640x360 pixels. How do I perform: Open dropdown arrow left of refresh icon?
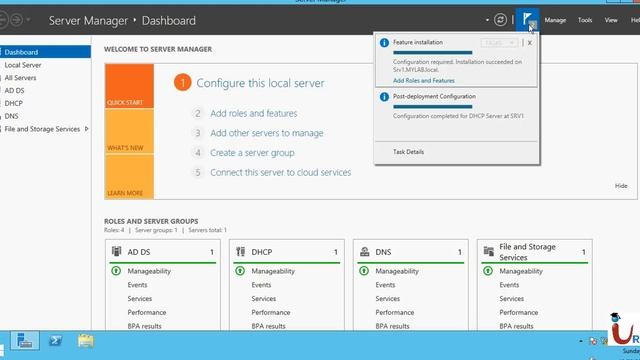(x=487, y=20)
